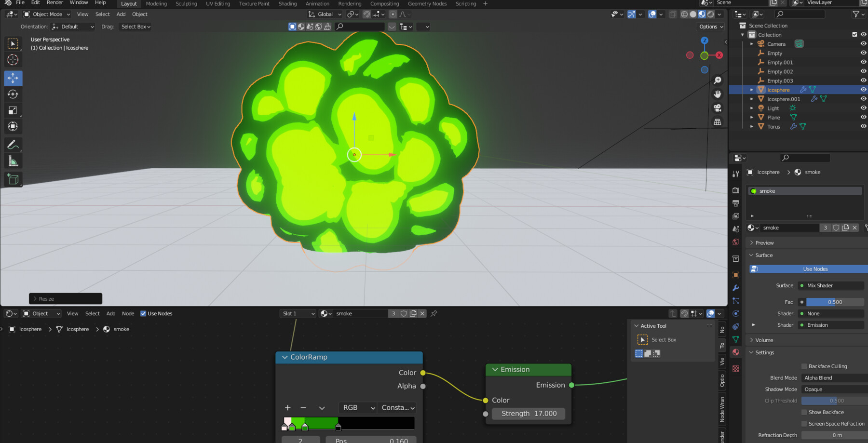Open the Add menu in the viewport header
The width and height of the screenshot is (868, 443).
121,14
